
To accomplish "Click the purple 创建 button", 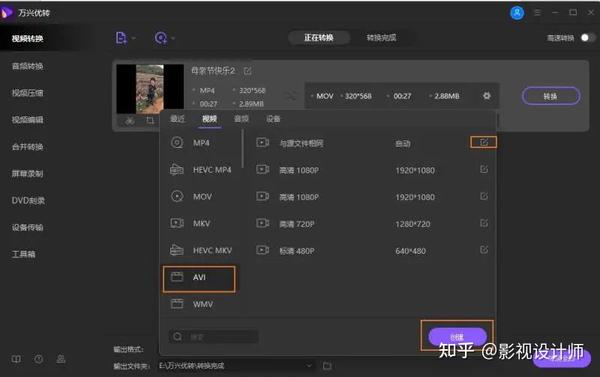I will pyautogui.click(x=457, y=337).
